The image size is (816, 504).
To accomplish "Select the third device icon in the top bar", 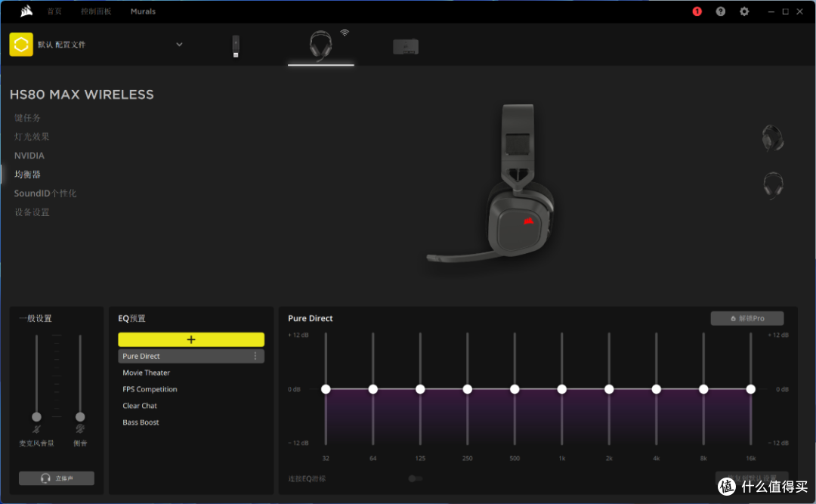I will click(x=406, y=46).
